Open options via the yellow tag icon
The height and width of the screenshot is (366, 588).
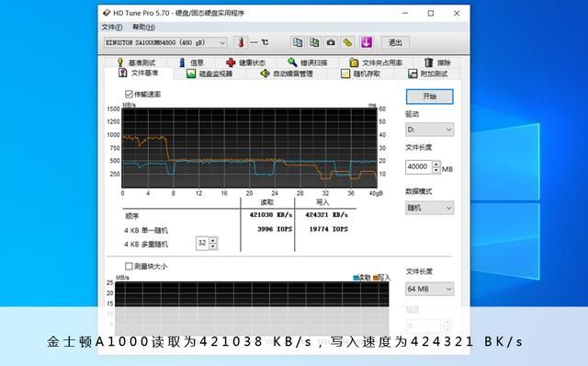pos(348,42)
